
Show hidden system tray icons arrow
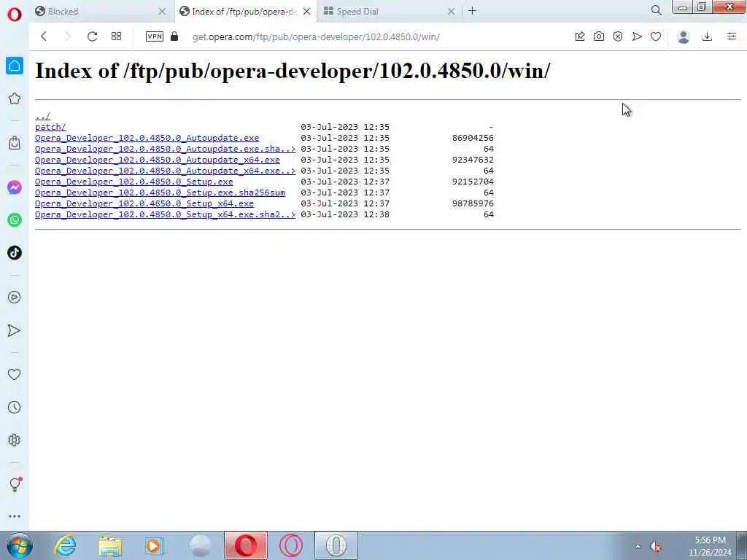pyautogui.click(x=638, y=546)
